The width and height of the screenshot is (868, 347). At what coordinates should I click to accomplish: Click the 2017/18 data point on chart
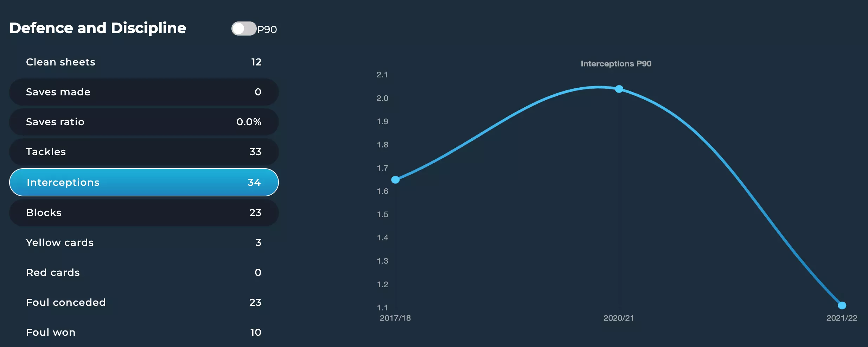click(395, 180)
